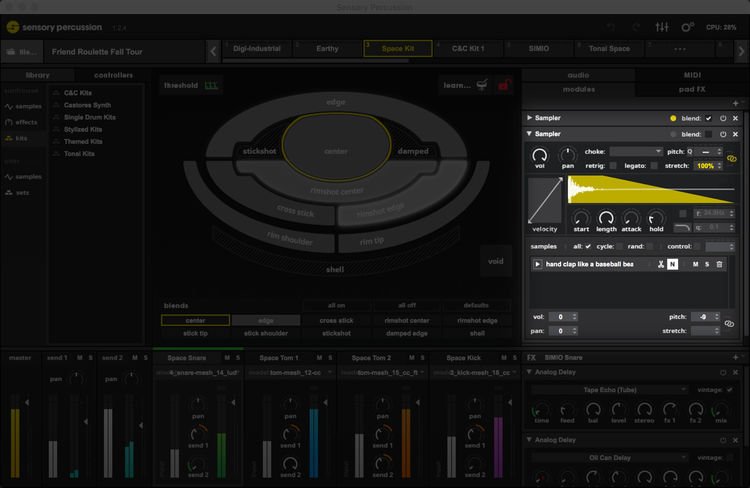Toggle the all samples checkbox
The width and height of the screenshot is (750, 488).
[x=588, y=246]
